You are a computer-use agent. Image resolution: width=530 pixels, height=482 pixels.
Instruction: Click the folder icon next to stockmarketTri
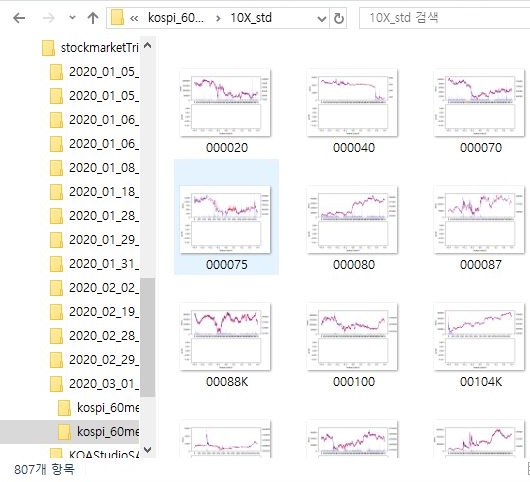48,48
